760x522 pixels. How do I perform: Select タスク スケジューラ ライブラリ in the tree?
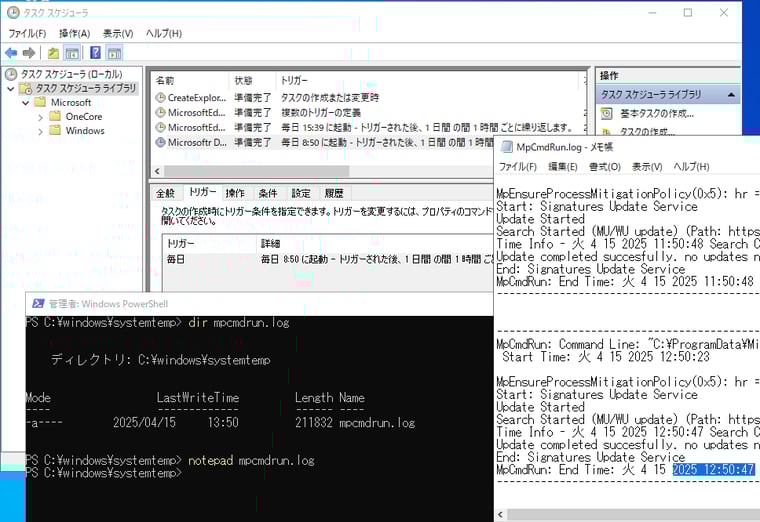click(86, 88)
